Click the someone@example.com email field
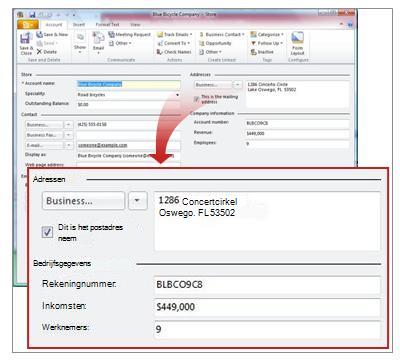The image size is (400, 360). 128,145
